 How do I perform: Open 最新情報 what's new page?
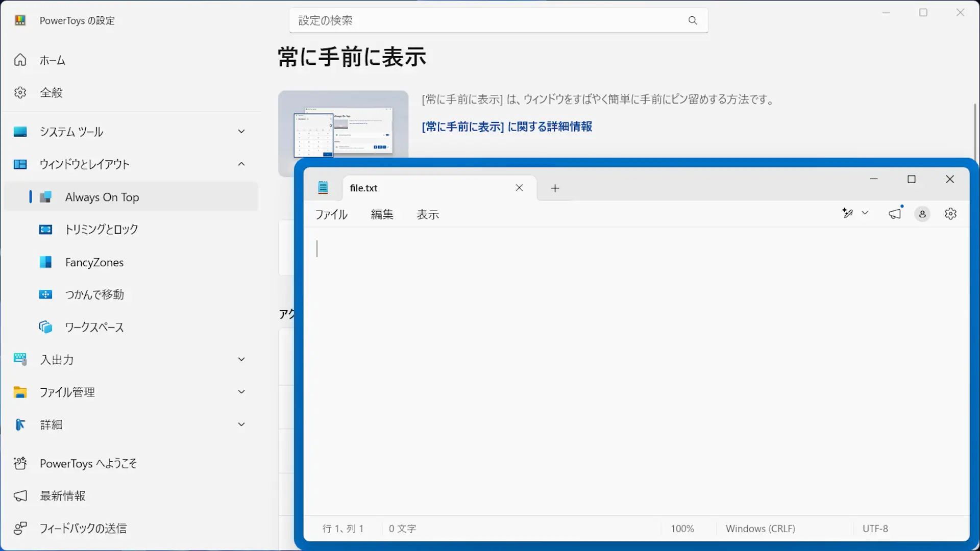(x=131, y=496)
